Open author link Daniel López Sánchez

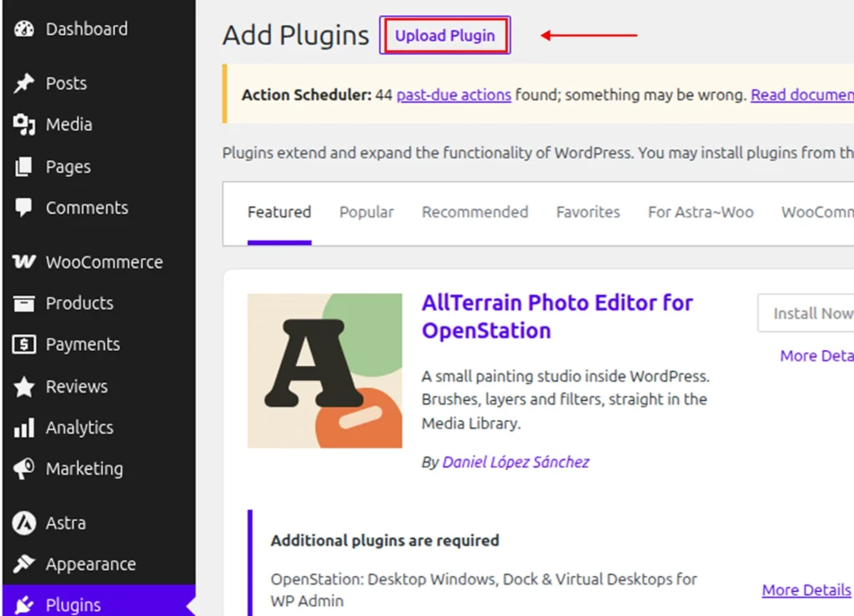515,462
